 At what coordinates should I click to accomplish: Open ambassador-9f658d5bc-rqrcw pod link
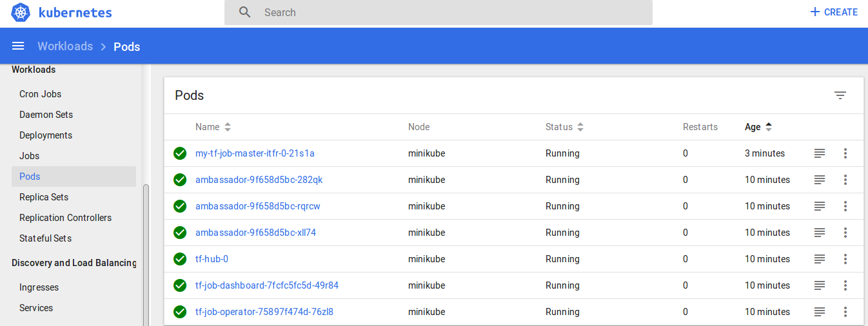[x=257, y=206]
